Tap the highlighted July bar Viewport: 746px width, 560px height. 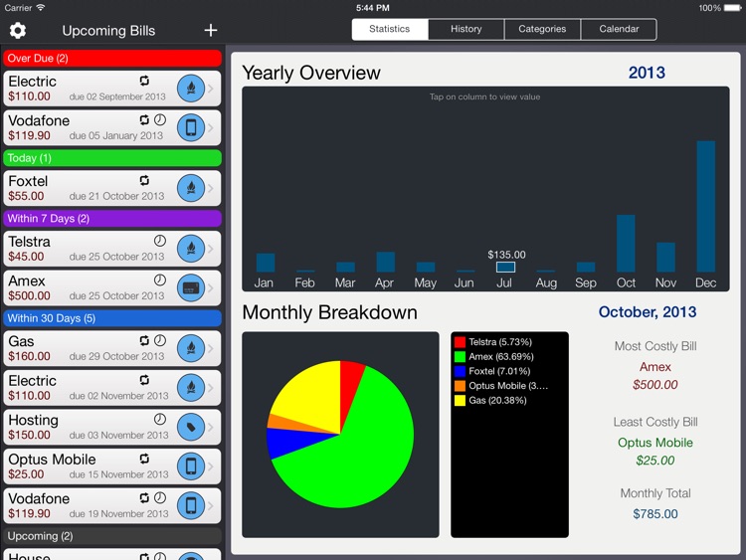point(505,267)
